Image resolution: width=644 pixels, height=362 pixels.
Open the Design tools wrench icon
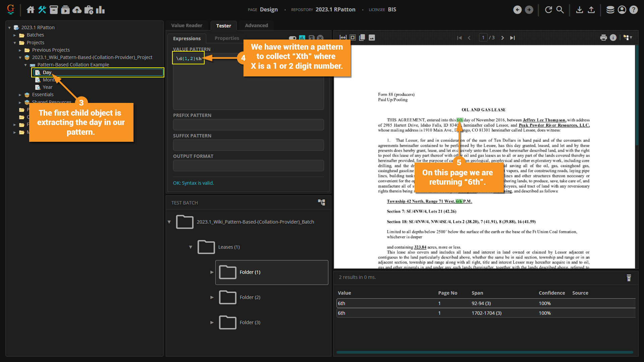42,10
